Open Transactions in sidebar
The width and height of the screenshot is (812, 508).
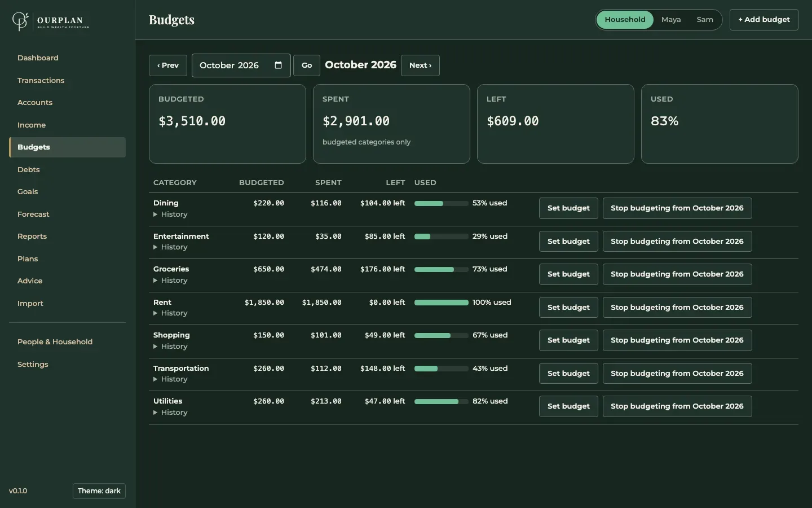(67, 81)
